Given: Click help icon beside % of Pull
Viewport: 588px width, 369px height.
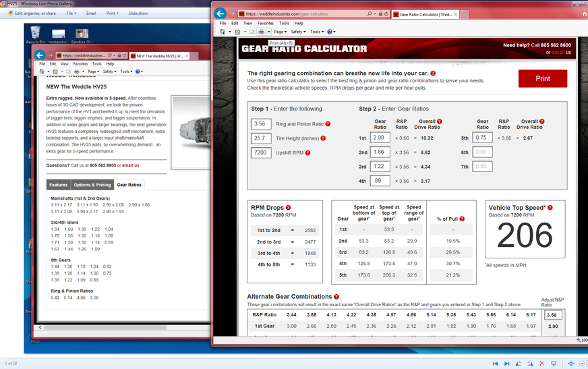Looking at the screenshot, I should click(462, 219).
